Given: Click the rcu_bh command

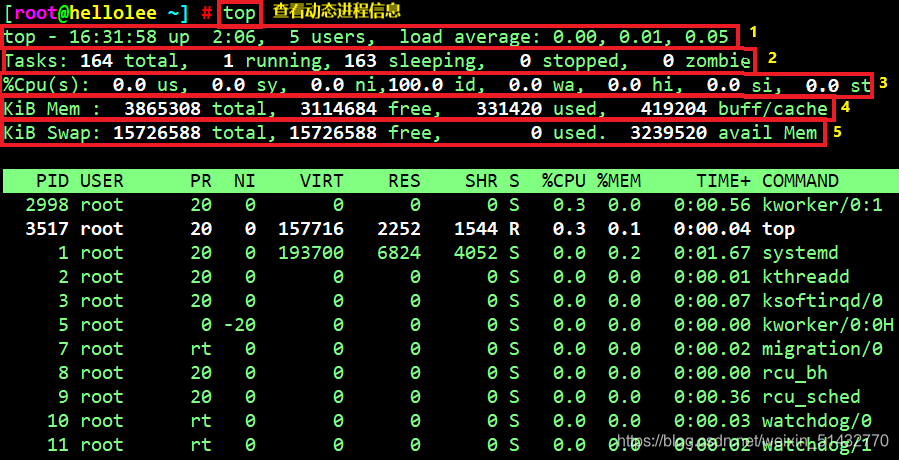Looking at the screenshot, I should pyautogui.click(x=795, y=373).
